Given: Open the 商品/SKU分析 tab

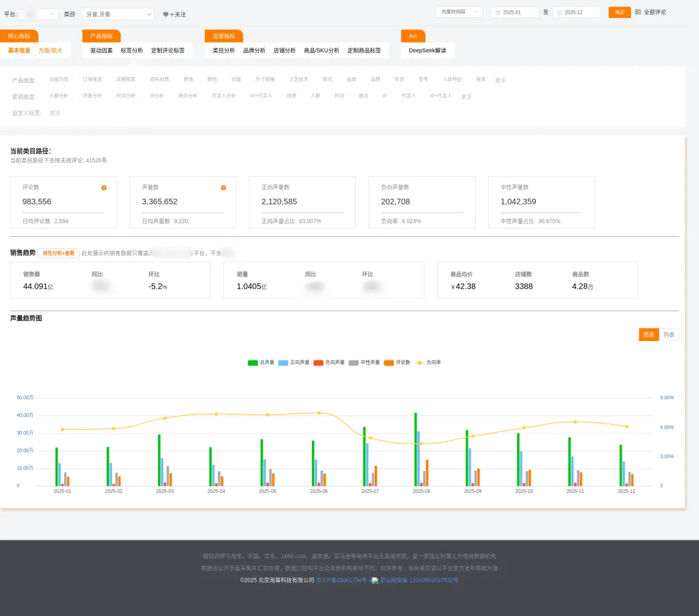Looking at the screenshot, I should pos(322,50).
